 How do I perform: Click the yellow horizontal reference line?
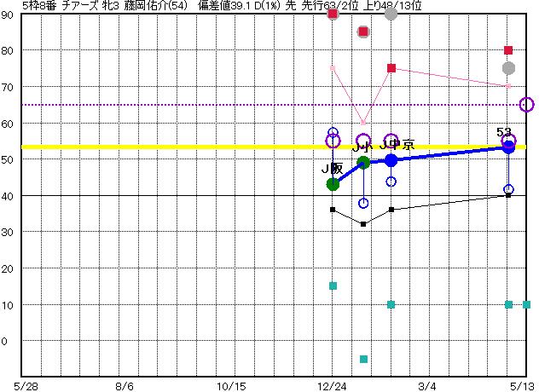pyautogui.click(x=171, y=147)
